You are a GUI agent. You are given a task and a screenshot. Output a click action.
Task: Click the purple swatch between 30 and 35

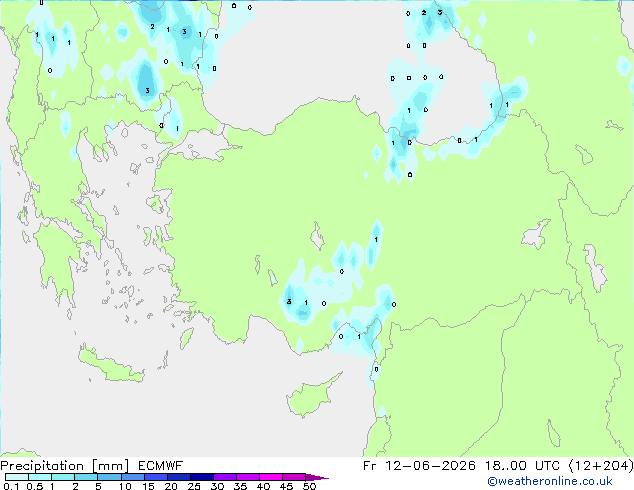point(225,477)
